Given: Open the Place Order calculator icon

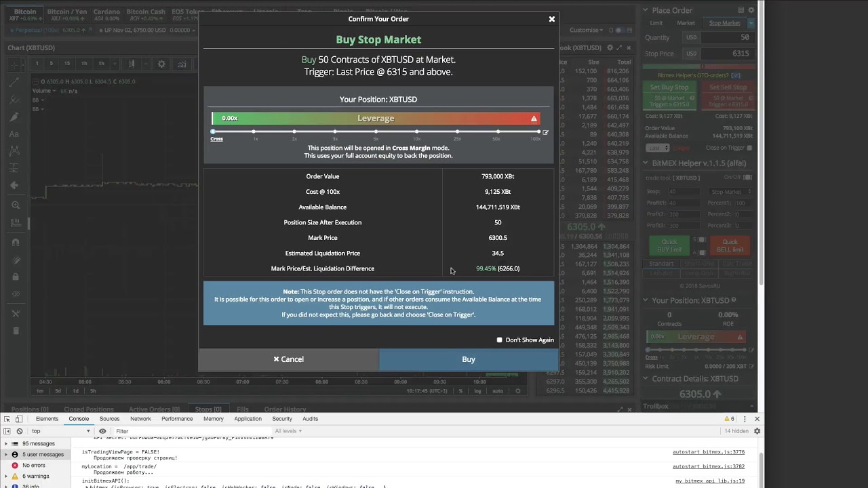Looking at the screenshot, I should tap(740, 10).
